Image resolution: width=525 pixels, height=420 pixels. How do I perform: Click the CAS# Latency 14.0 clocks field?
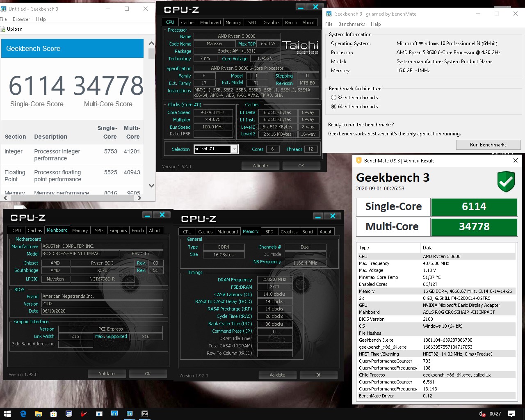click(x=275, y=294)
